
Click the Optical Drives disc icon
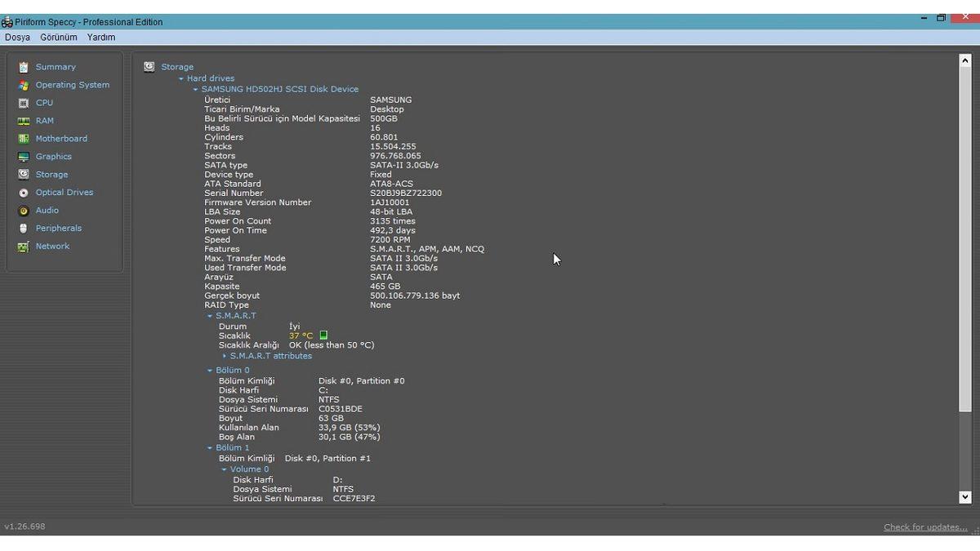(x=24, y=193)
